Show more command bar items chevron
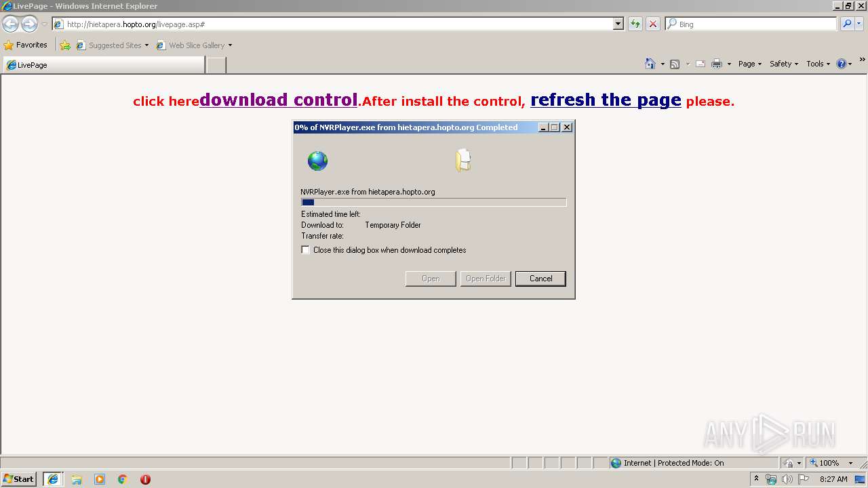 pyautogui.click(x=862, y=60)
